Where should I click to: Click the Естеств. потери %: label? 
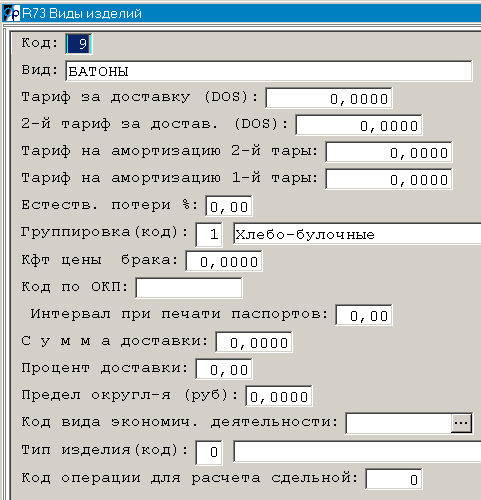110,205
